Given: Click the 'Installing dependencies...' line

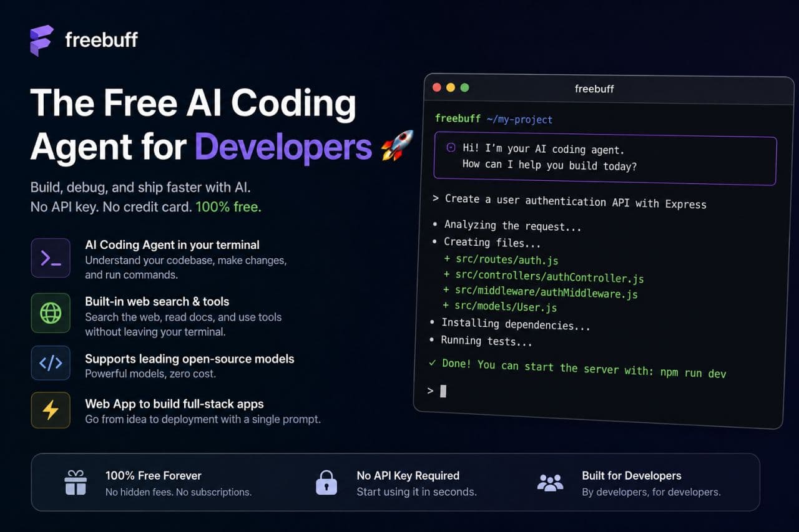Looking at the screenshot, I should click(x=510, y=324).
